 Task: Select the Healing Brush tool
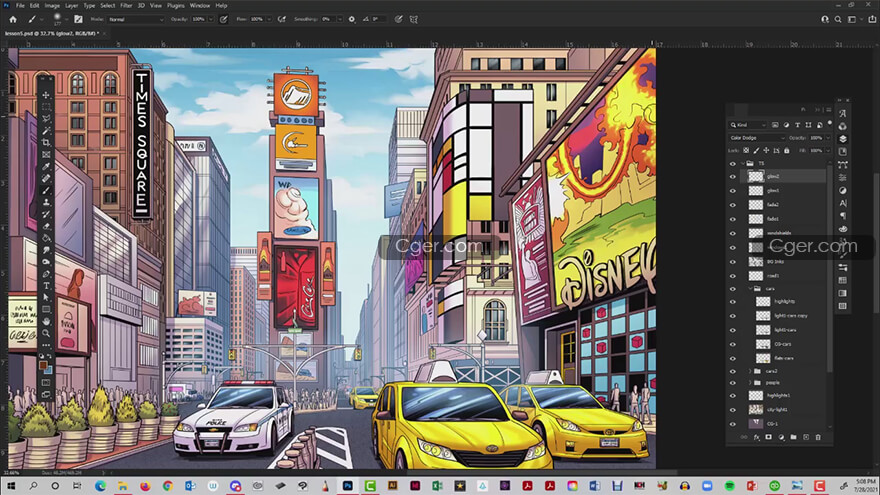click(x=46, y=178)
